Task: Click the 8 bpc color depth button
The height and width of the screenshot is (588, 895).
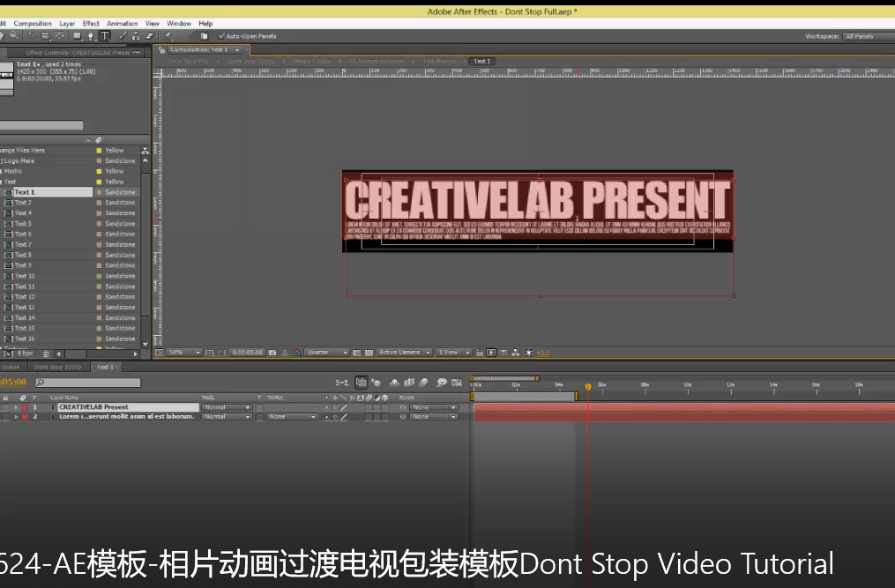Action: [26, 354]
